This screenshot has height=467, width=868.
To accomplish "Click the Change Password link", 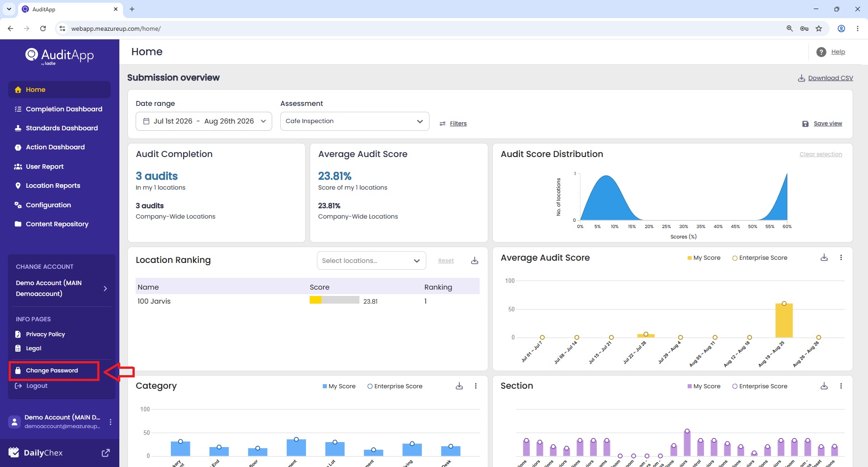I will pos(52,371).
